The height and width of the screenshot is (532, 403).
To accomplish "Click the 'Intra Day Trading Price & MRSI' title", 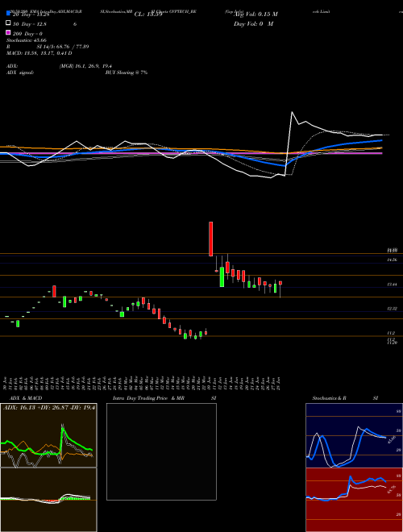I will coord(164,398).
